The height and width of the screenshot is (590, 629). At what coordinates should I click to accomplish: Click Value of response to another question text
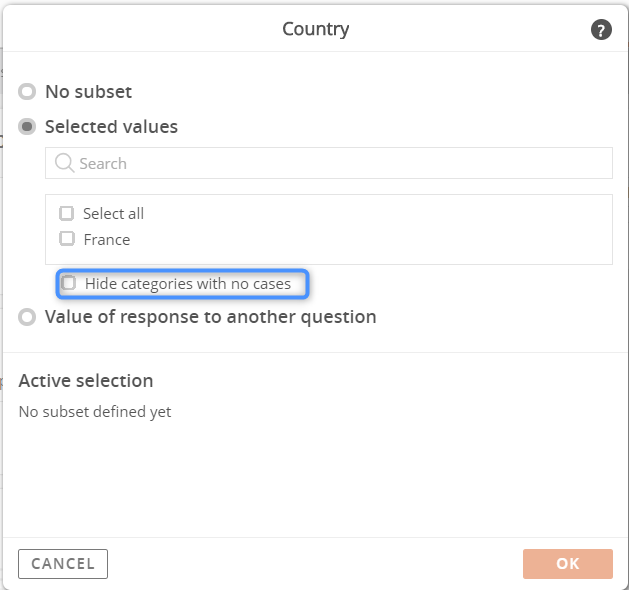tap(211, 317)
